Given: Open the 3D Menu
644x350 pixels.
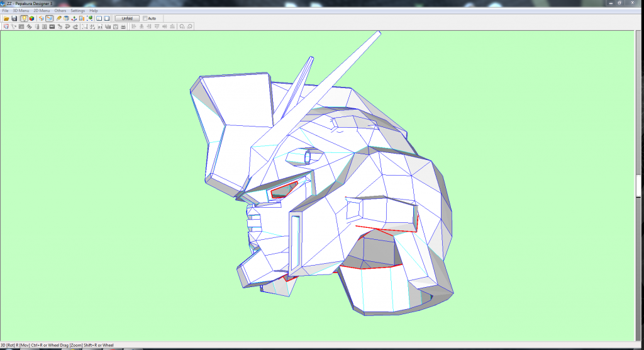Looking at the screenshot, I should (20, 11).
